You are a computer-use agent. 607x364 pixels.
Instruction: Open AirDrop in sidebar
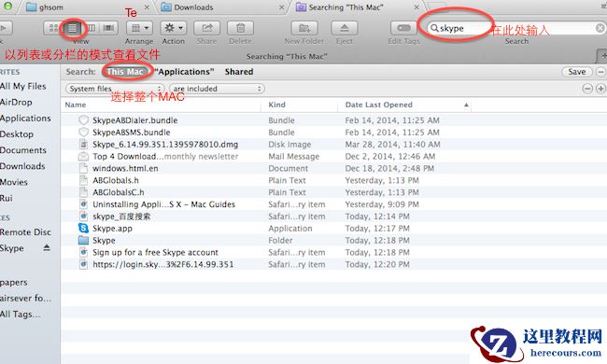point(16,102)
